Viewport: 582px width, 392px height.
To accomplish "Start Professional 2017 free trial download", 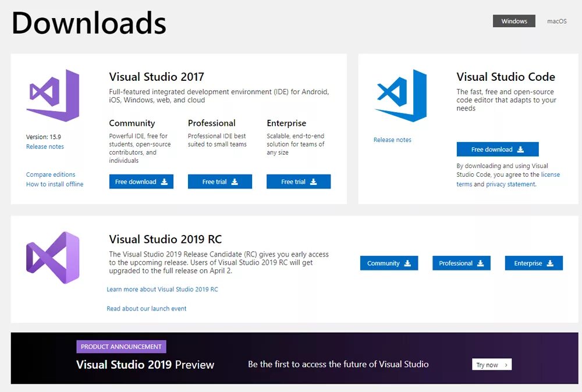I will click(x=220, y=181).
